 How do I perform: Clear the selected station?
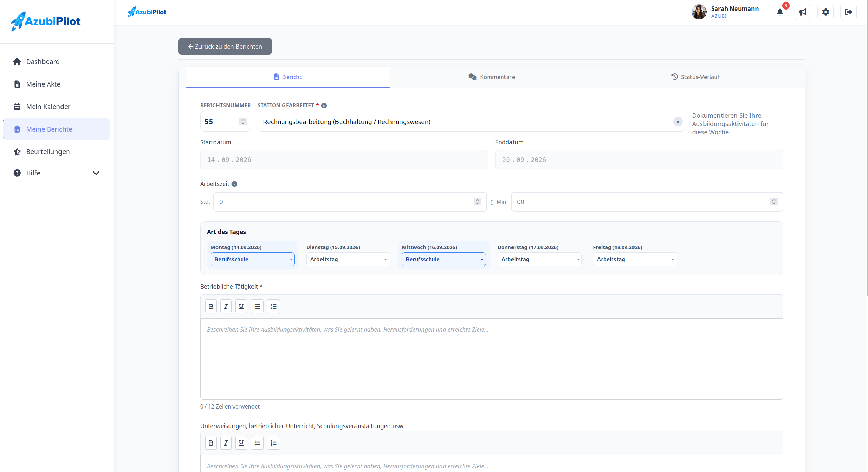click(x=678, y=122)
